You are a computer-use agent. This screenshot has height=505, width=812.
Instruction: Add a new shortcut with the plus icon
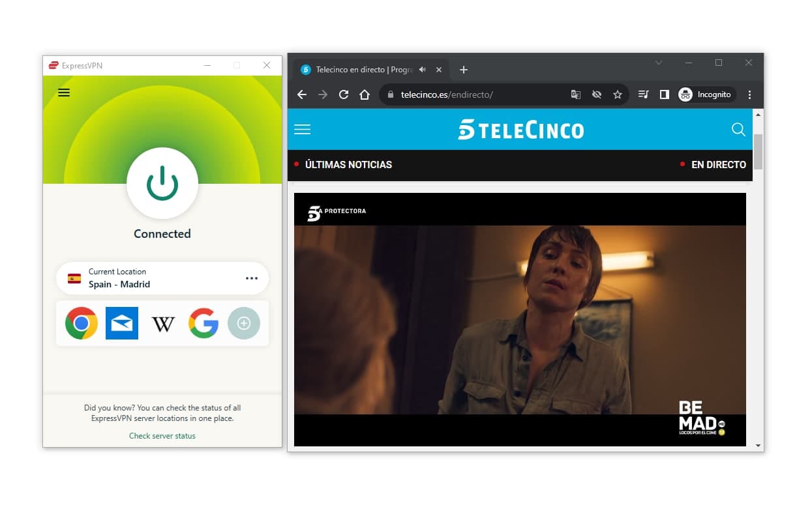click(x=244, y=323)
